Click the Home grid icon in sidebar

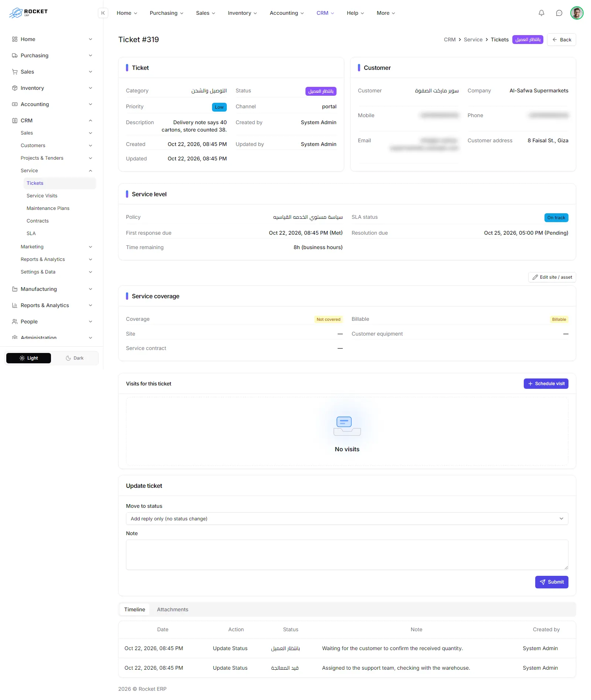[x=15, y=39]
